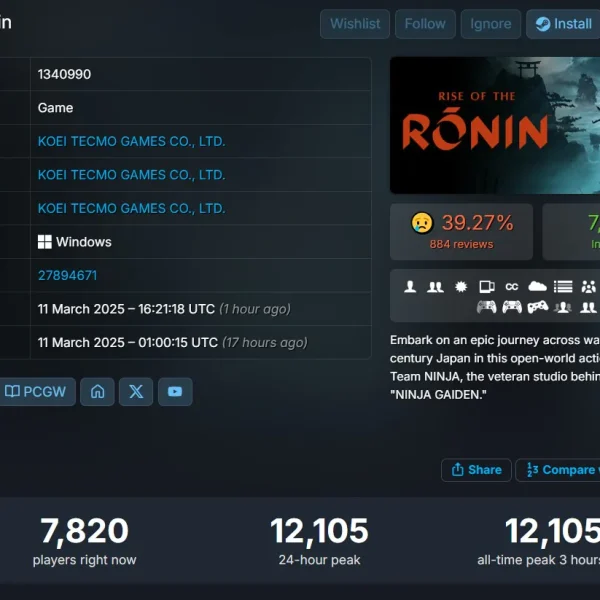Image resolution: width=600 pixels, height=600 pixels.
Task: Click the starburst achievements icon
Action: pos(461,286)
